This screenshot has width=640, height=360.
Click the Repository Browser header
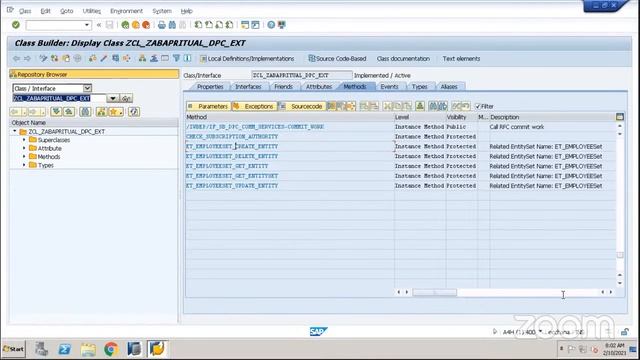pos(94,74)
